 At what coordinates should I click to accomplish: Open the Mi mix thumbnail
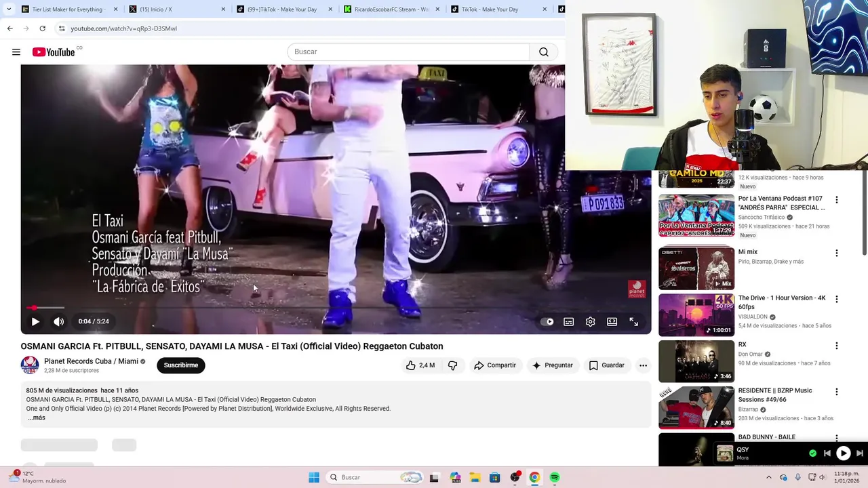click(x=696, y=268)
